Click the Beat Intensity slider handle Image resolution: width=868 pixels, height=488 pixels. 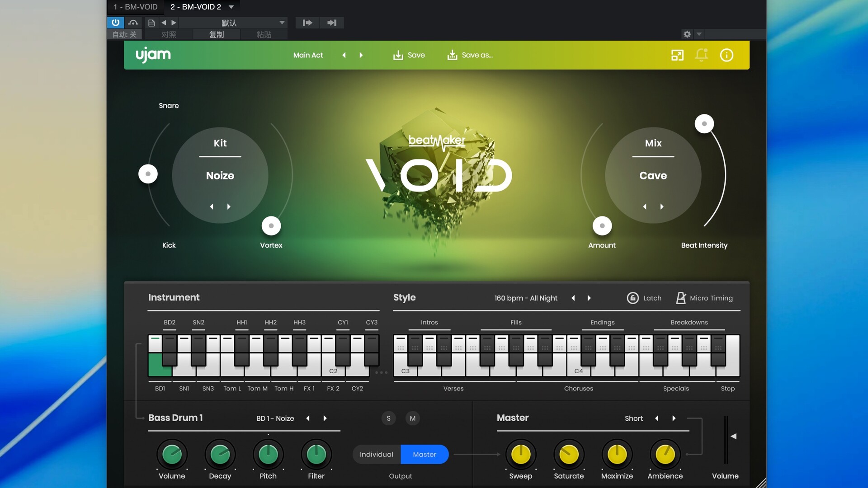tap(704, 124)
